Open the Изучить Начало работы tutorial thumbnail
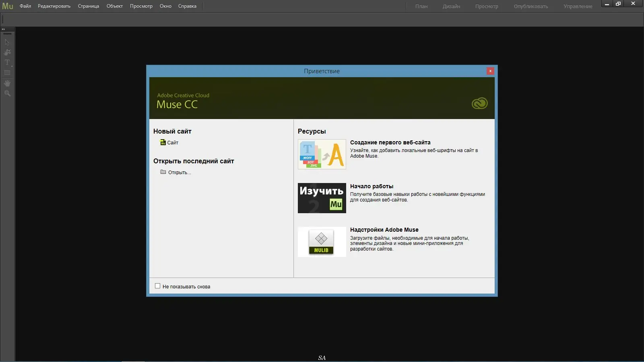The image size is (644, 362). pos(322,198)
